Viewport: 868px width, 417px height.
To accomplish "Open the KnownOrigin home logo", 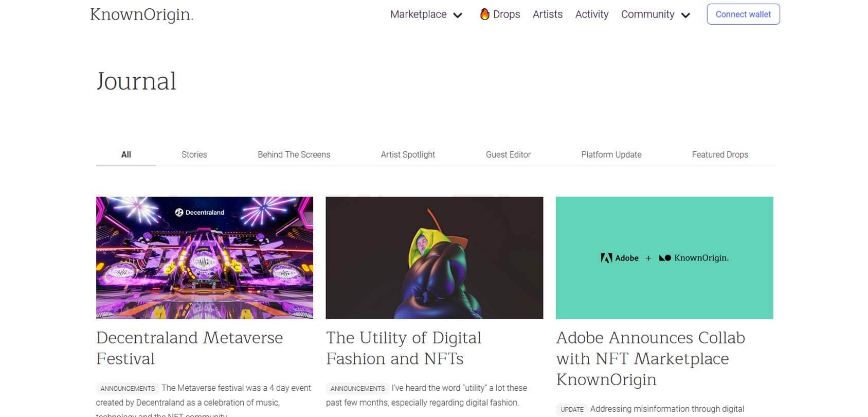I will [141, 14].
